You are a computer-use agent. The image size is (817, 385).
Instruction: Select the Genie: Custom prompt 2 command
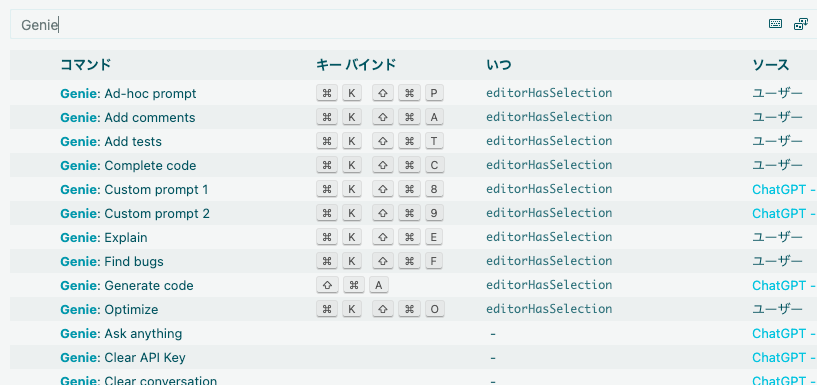(x=135, y=214)
